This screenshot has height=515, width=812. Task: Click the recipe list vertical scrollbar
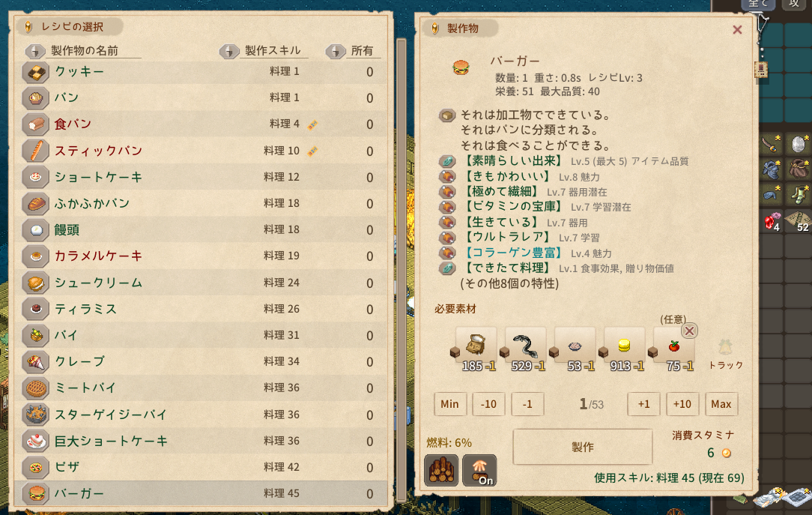[x=401, y=269]
